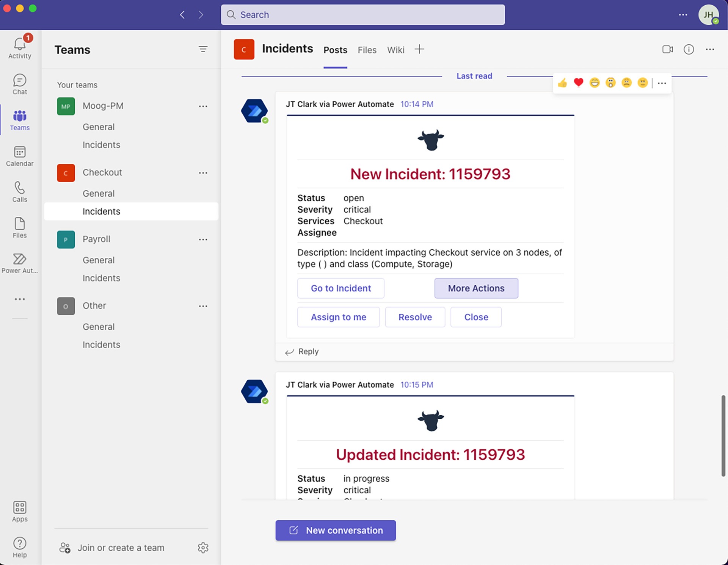Screen dimensions: 728x565
Task: Show more apps ellipsis in sidebar
Action: point(20,299)
